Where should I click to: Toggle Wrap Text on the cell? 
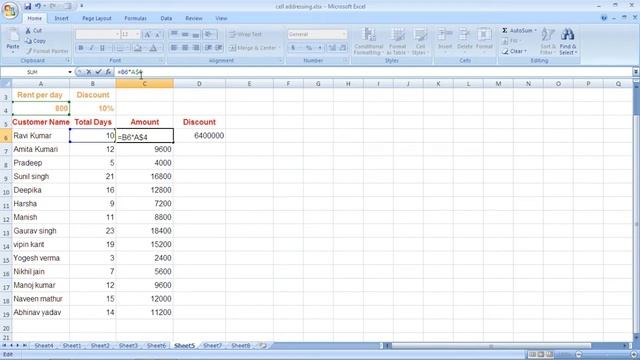(245, 34)
